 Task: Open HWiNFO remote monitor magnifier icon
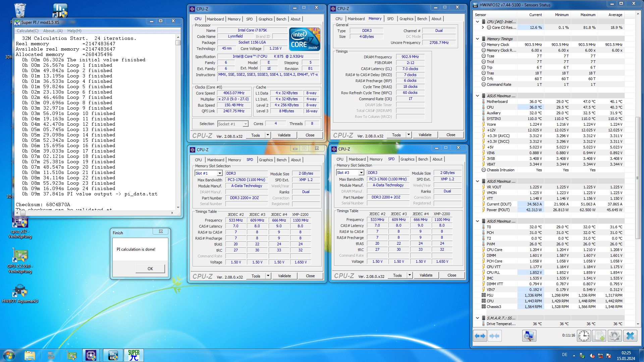point(529,336)
